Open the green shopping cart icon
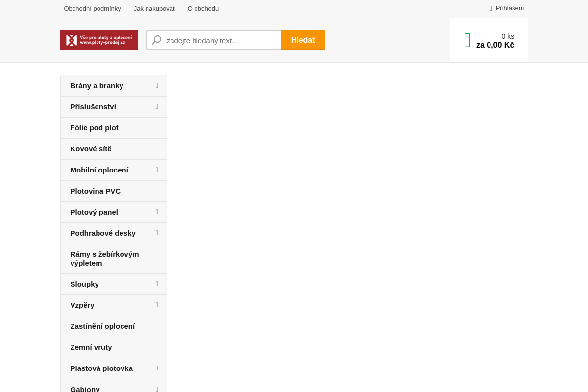This screenshot has height=392, width=588. [467, 40]
